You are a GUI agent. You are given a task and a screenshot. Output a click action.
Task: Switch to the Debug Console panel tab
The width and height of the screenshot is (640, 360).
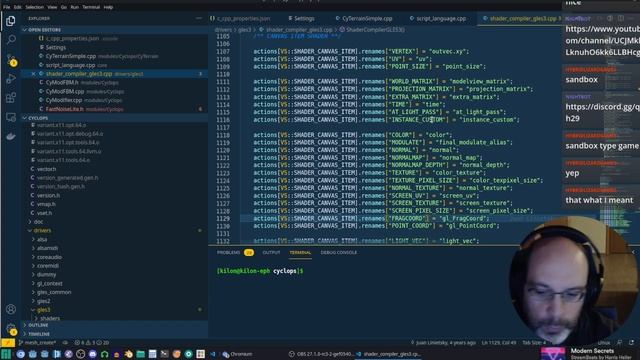[338, 253]
